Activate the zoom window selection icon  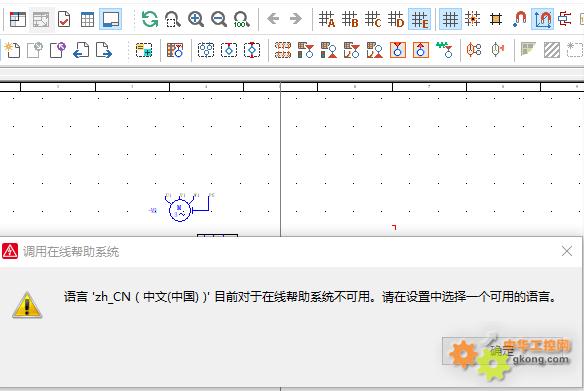pos(173,19)
